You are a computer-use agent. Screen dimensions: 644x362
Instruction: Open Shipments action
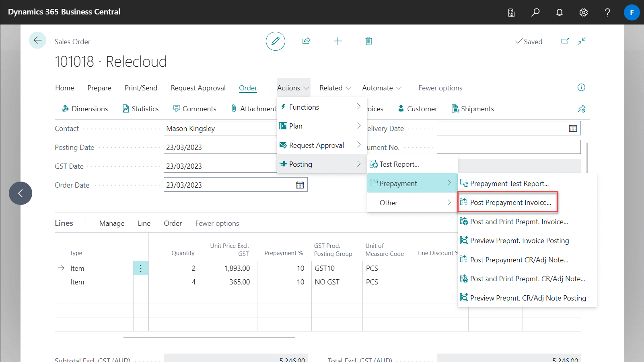click(473, 108)
